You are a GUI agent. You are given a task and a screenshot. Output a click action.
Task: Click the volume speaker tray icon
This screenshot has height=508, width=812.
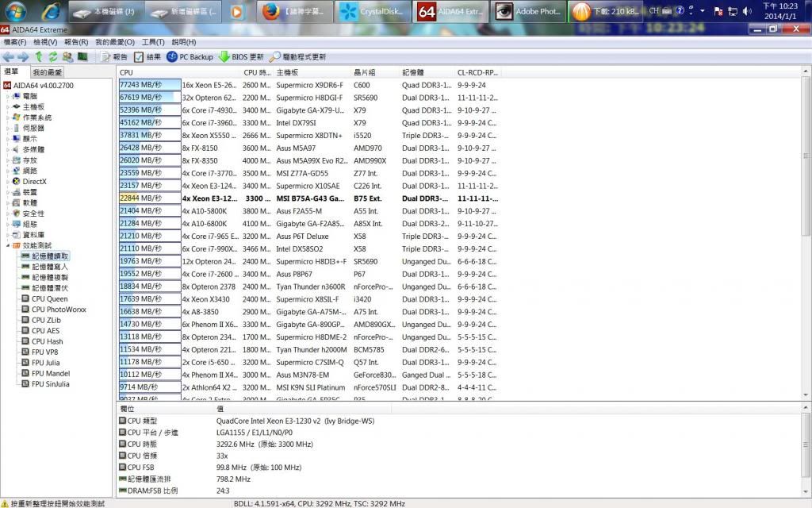click(746, 11)
